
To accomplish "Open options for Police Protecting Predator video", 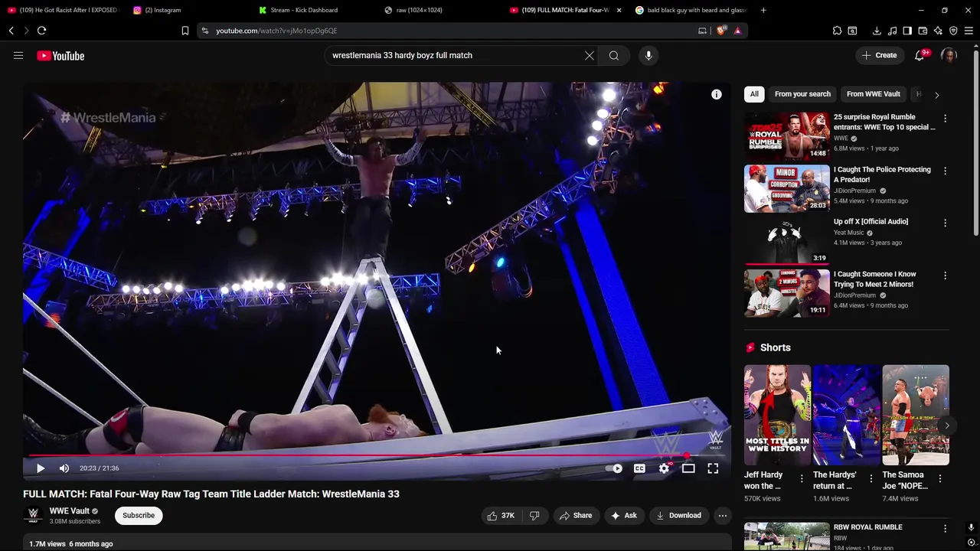I will point(945,171).
